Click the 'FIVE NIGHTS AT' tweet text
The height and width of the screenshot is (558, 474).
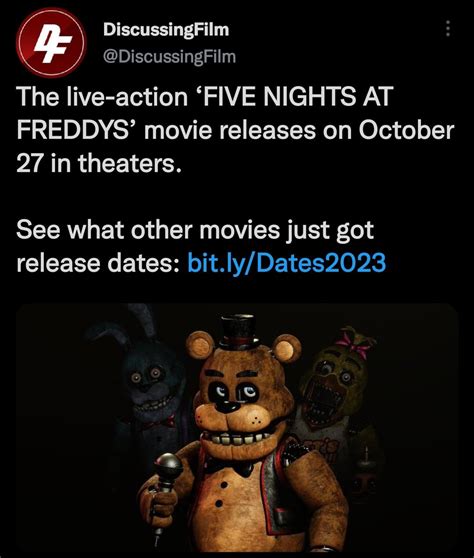pos(296,97)
